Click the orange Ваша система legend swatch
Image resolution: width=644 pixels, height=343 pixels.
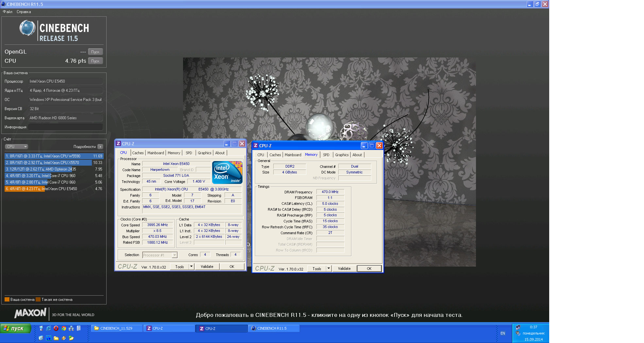tap(7, 300)
